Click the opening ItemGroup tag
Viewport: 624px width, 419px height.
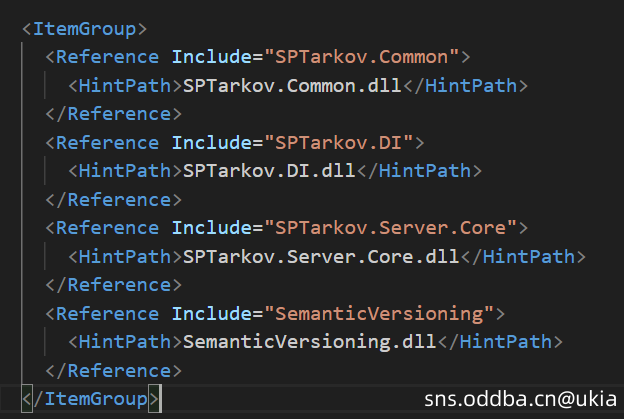click(85, 27)
